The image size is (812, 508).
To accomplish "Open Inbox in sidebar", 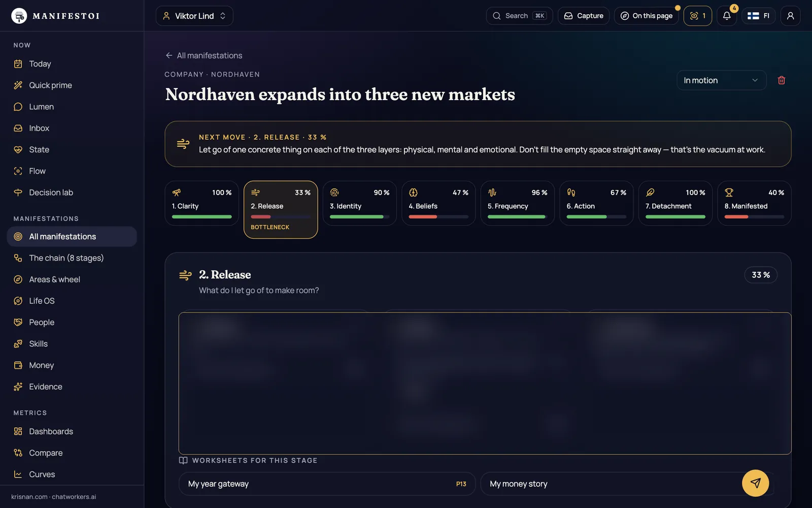I will tap(72, 128).
